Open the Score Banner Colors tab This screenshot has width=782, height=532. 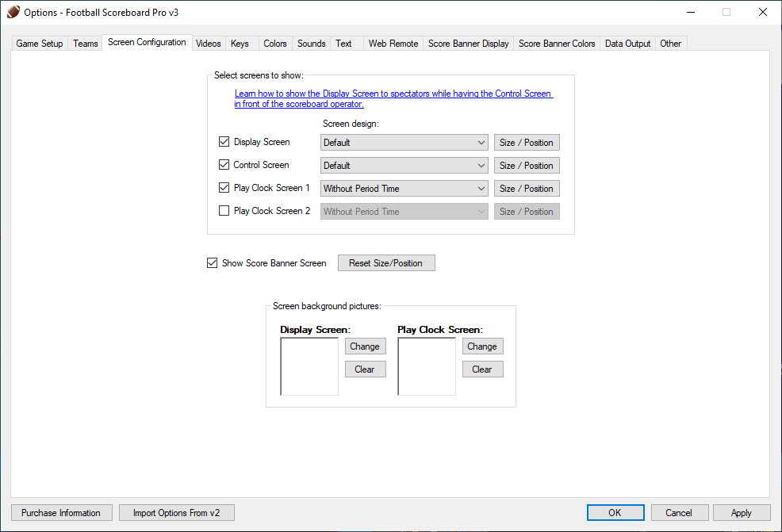557,44
